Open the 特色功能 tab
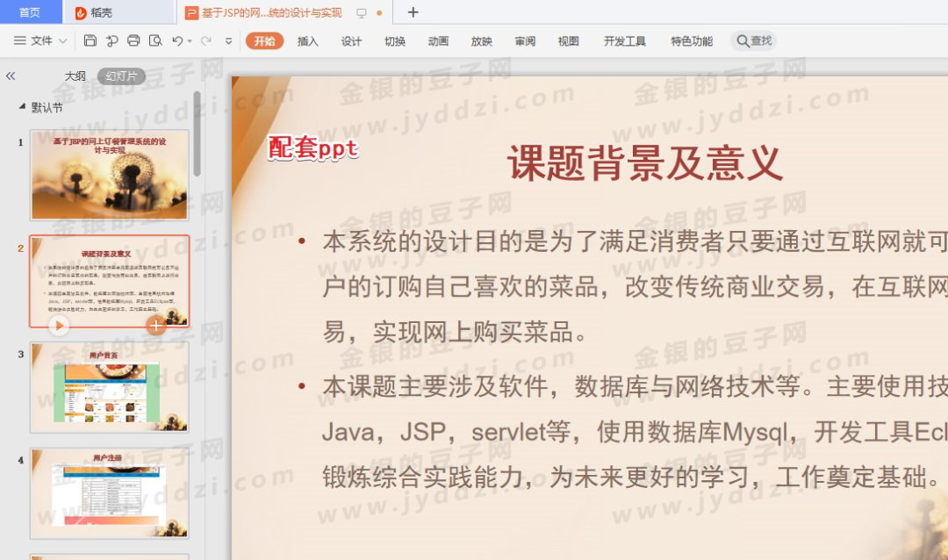The height and width of the screenshot is (560, 948). coord(692,41)
